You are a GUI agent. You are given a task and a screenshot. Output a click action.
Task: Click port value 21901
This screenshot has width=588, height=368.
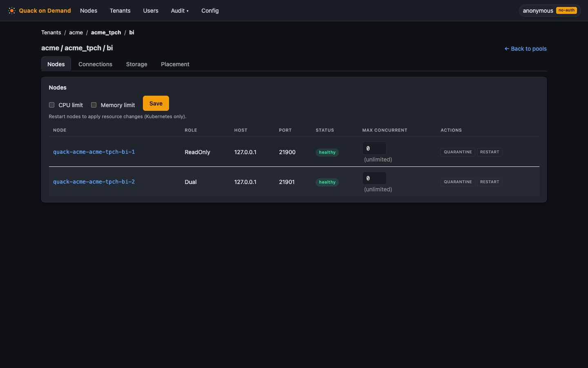point(287,182)
